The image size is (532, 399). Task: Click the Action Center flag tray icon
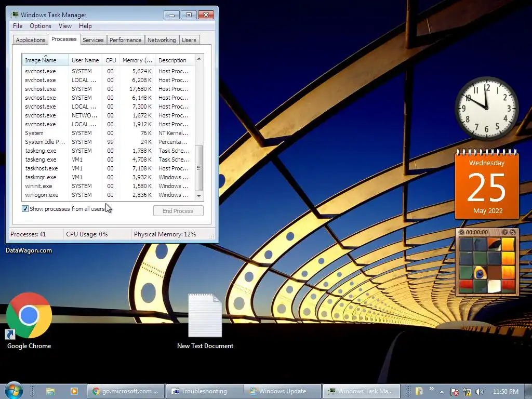[454, 392]
